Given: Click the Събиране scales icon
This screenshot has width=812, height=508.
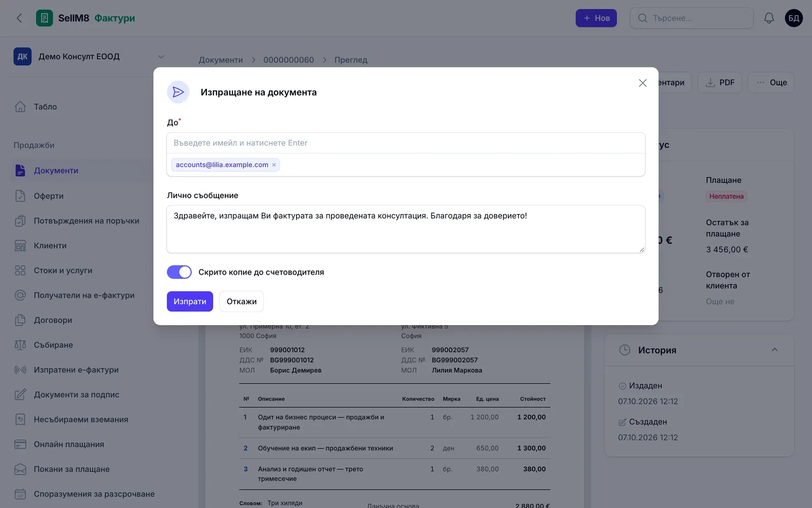Looking at the screenshot, I should point(20,345).
